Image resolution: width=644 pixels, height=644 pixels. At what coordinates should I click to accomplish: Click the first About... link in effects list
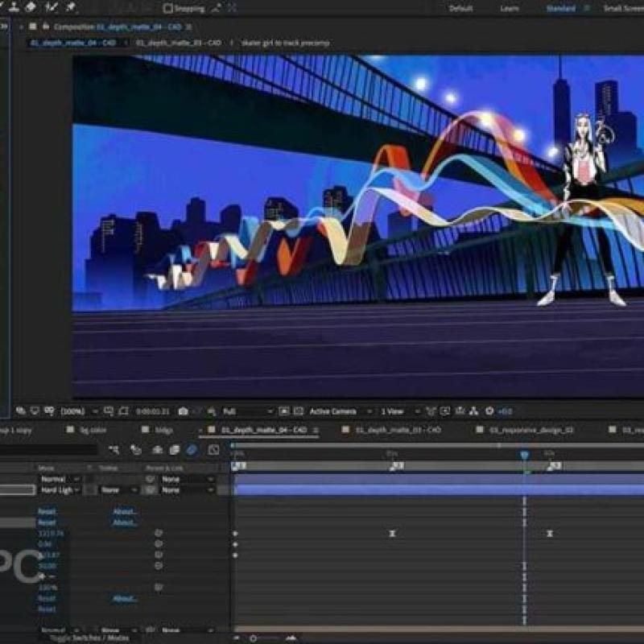[x=125, y=511]
